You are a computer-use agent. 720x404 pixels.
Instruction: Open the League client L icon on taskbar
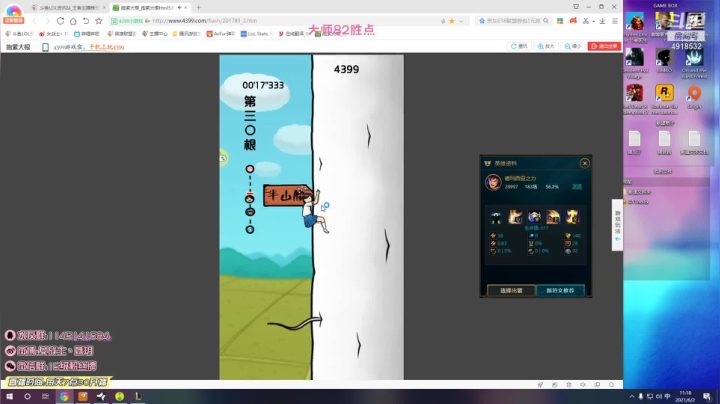(138, 396)
